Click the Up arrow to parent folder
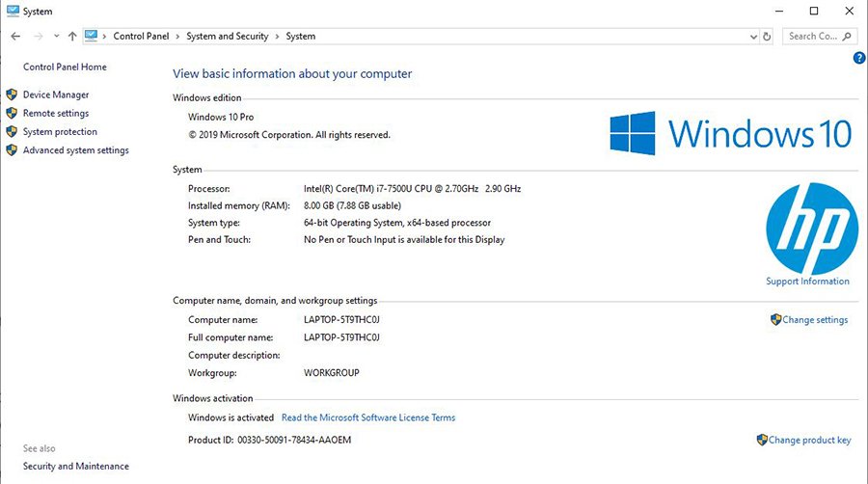The width and height of the screenshot is (868, 484). (72, 37)
